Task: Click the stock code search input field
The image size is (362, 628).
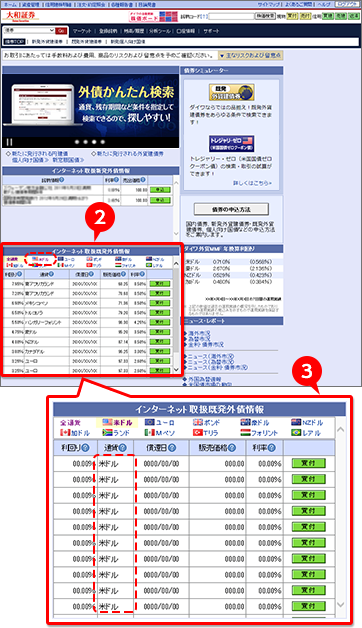Action: click(231, 16)
